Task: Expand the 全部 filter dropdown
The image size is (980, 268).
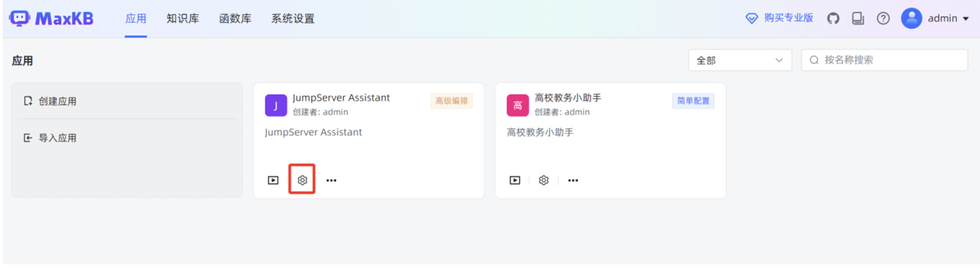Action: [x=740, y=60]
